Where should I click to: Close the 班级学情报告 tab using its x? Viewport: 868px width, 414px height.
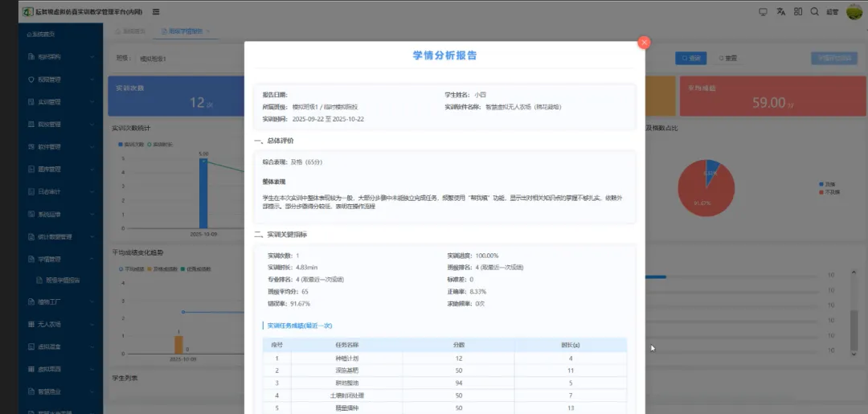[208, 31]
